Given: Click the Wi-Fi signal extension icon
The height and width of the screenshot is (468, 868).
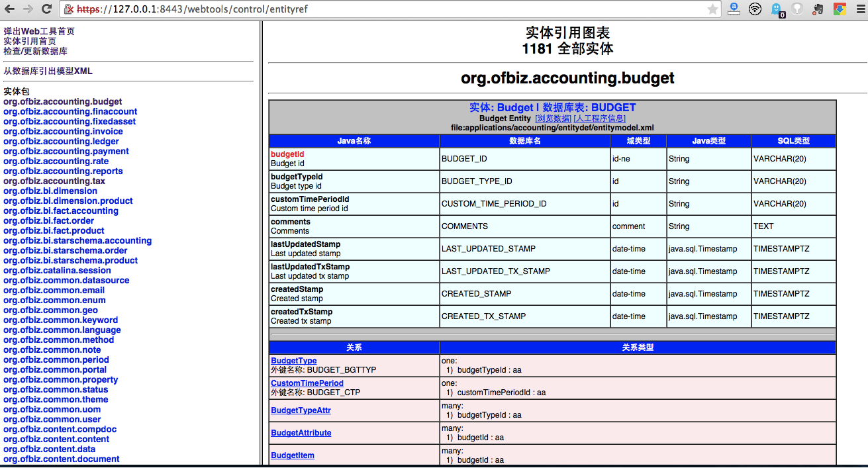Looking at the screenshot, I should (755, 9).
